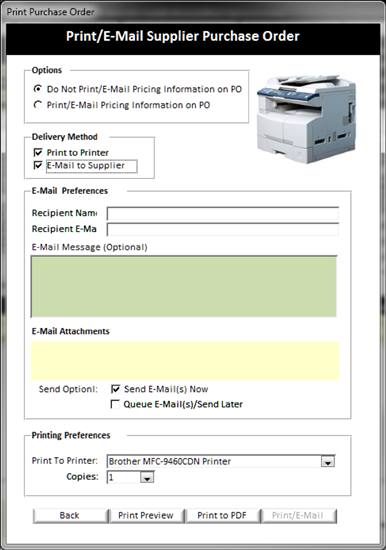Image resolution: width=386 pixels, height=550 pixels.
Task: Enable Queue E-Mail(s)/Send Later checkbox
Action: 115,404
